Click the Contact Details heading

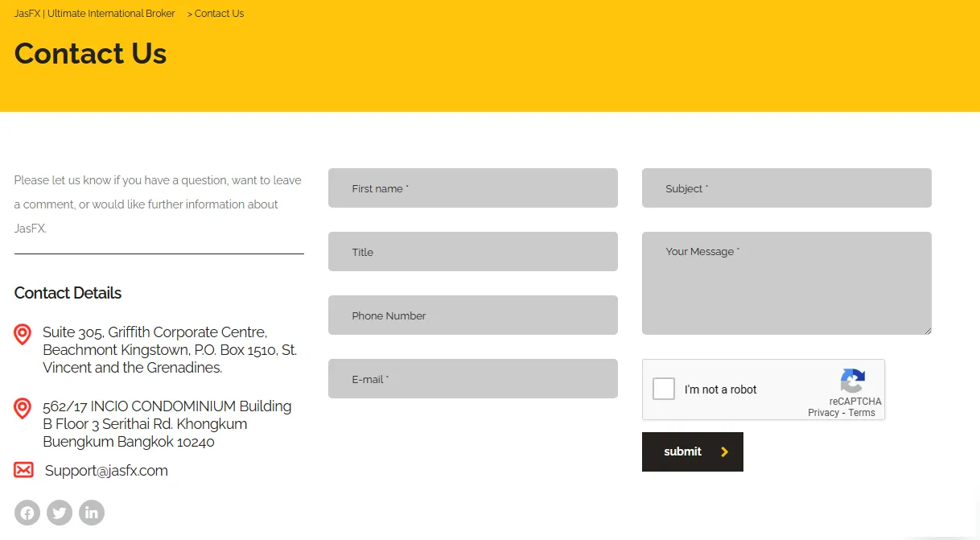point(68,293)
